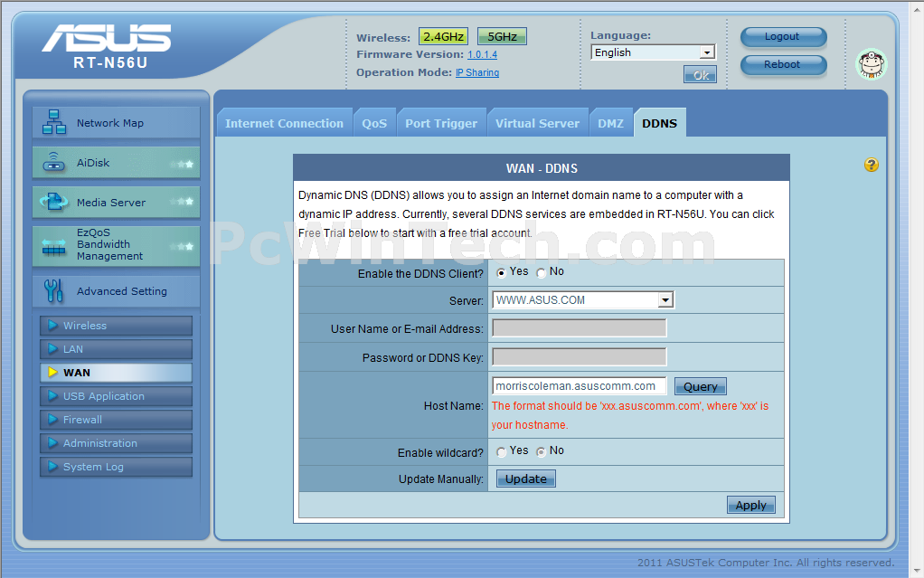
Task: Switch to the Port Trigger tab
Action: pos(441,123)
